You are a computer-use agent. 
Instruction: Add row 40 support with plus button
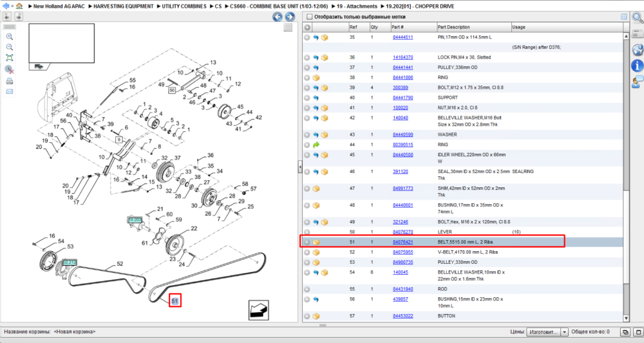pyautogui.click(x=307, y=98)
